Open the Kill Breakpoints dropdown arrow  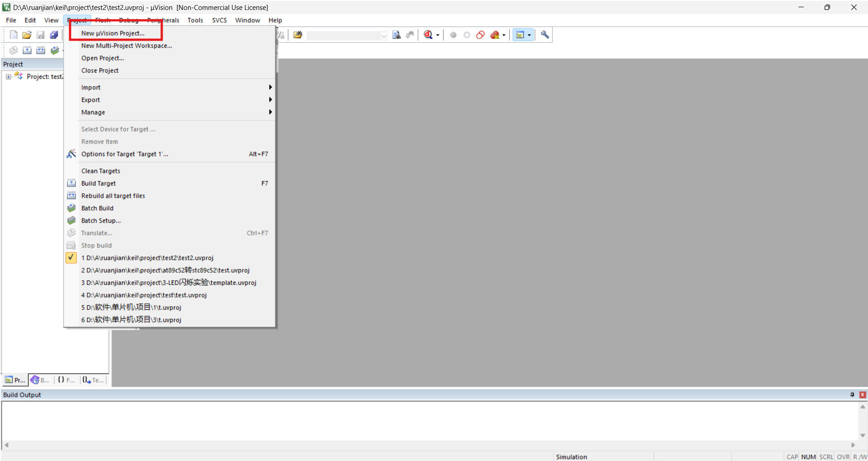coord(504,35)
